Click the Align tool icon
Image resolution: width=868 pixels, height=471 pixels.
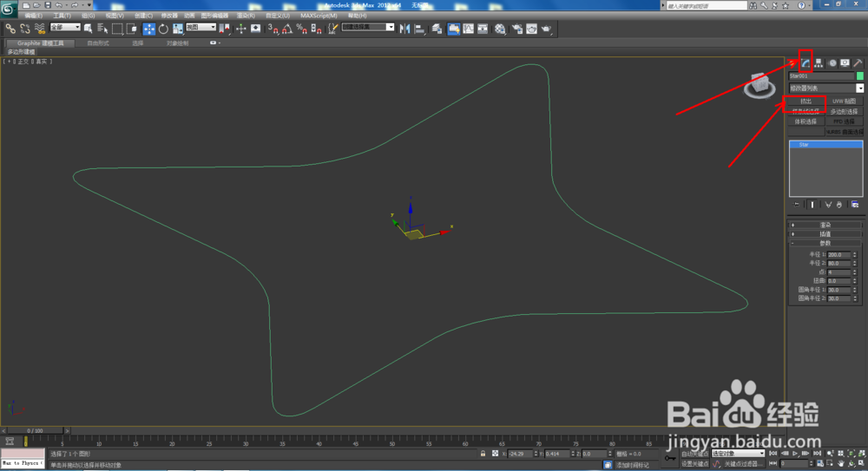(419, 29)
